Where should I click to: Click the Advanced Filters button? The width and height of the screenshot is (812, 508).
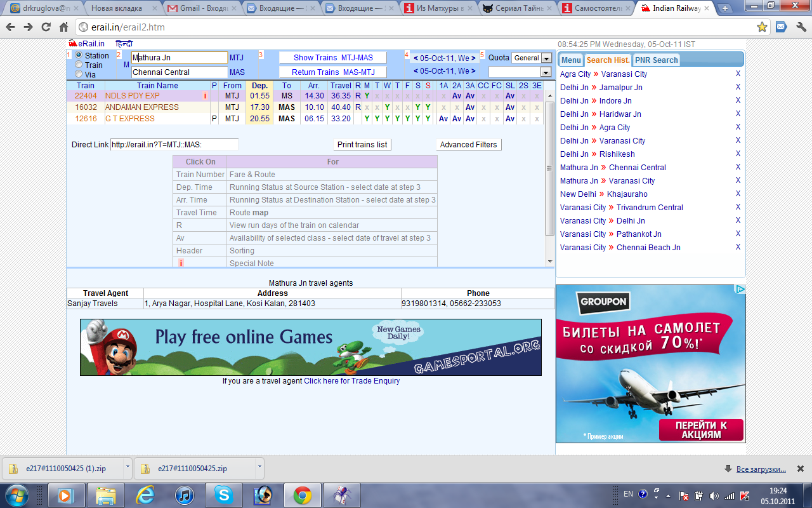(468, 145)
